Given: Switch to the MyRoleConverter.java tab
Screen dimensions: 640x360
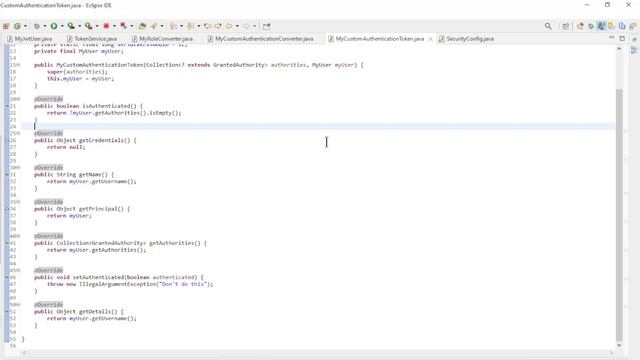Looking at the screenshot, I should [x=162, y=39].
